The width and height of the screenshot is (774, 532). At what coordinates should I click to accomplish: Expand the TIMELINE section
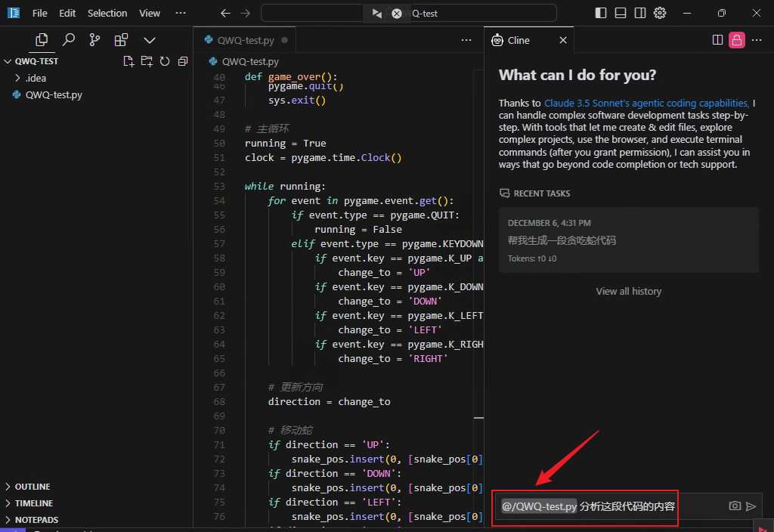(x=33, y=503)
